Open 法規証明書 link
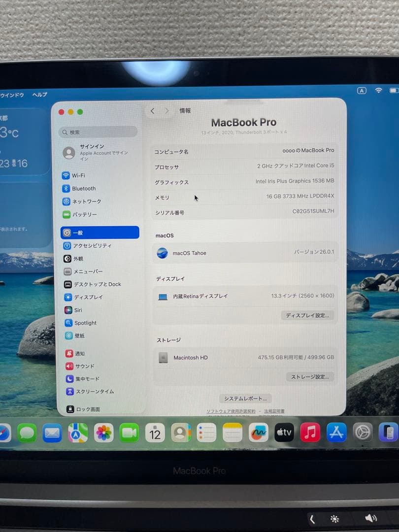 [x=274, y=411]
